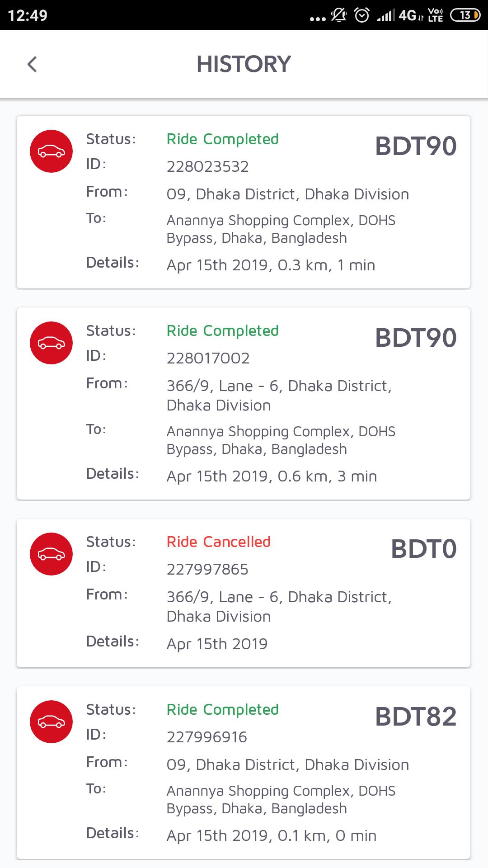Tap the red car icon for ride 228017002
The width and height of the screenshot is (488, 868).
pyautogui.click(x=51, y=343)
